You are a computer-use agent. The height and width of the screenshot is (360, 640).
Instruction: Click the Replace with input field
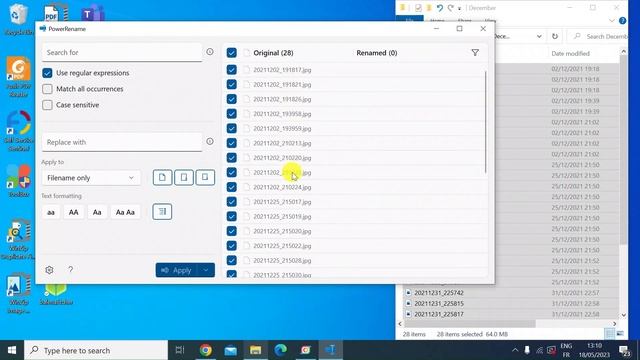coord(122,142)
